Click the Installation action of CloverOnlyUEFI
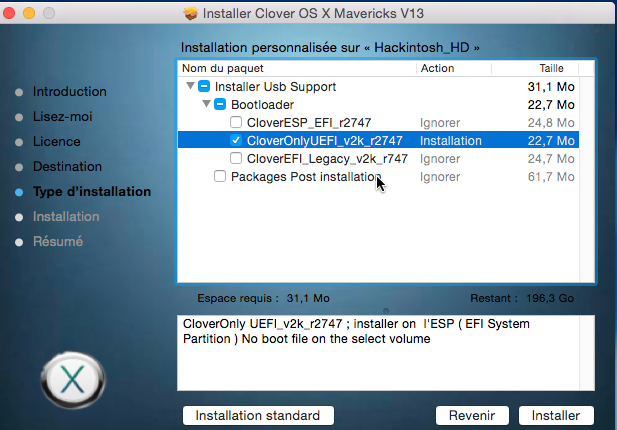Image resolution: width=617 pixels, height=430 pixels. [x=451, y=140]
